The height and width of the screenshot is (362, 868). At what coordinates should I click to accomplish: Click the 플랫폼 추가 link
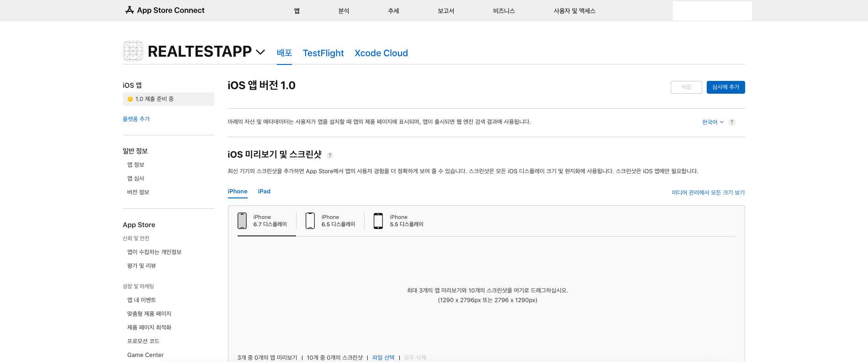click(x=136, y=119)
